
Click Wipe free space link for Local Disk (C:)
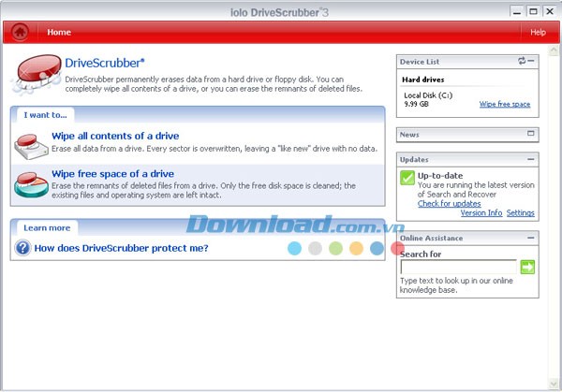point(505,104)
